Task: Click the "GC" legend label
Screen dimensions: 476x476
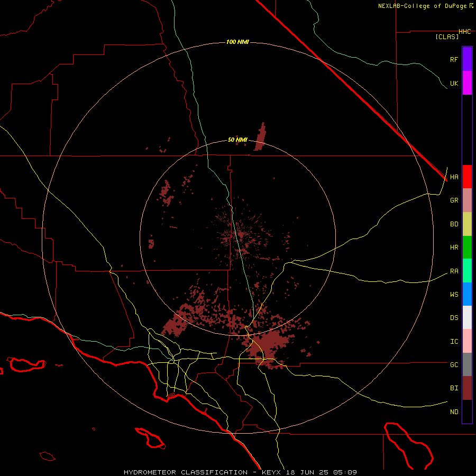Action: click(x=454, y=365)
